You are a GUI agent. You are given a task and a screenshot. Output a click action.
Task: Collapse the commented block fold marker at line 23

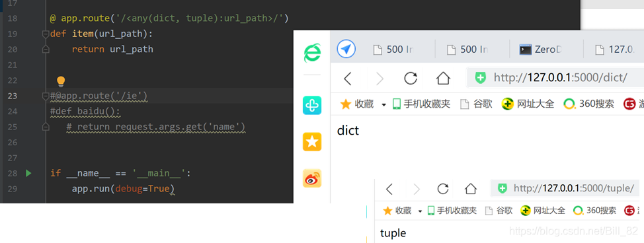click(46, 96)
